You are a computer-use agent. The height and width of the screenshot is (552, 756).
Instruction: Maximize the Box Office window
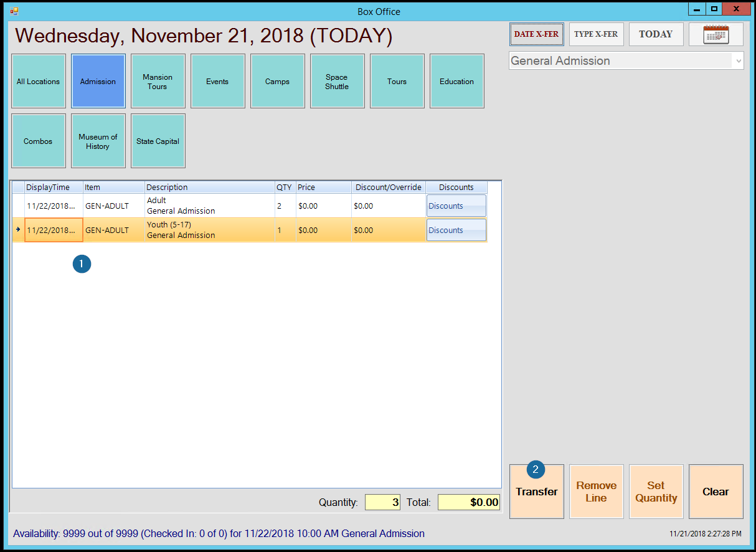[x=714, y=9]
